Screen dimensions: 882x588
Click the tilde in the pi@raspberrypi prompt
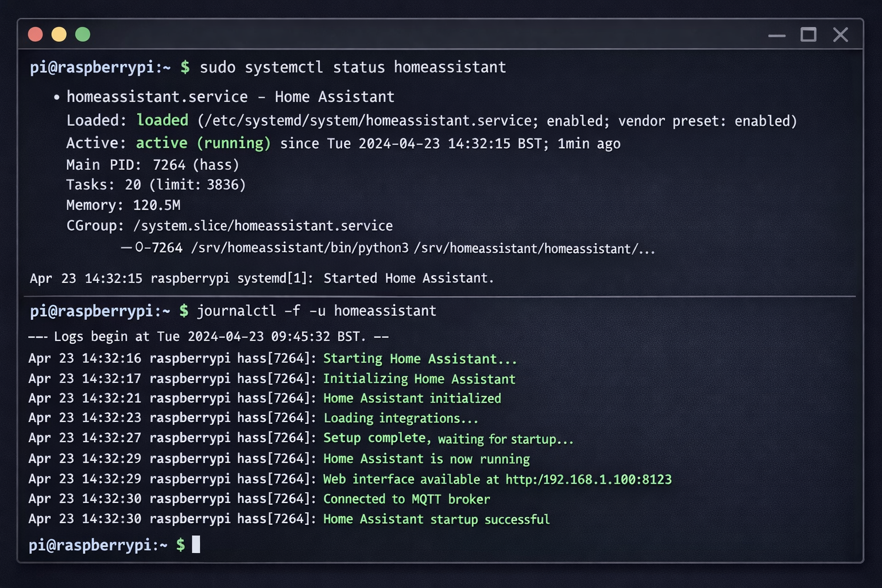pos(167,67)
